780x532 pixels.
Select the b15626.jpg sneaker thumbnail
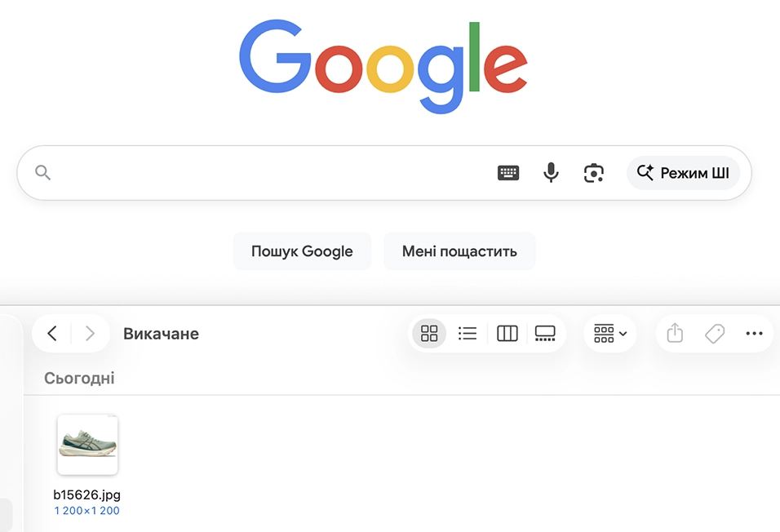pos(87,444)
